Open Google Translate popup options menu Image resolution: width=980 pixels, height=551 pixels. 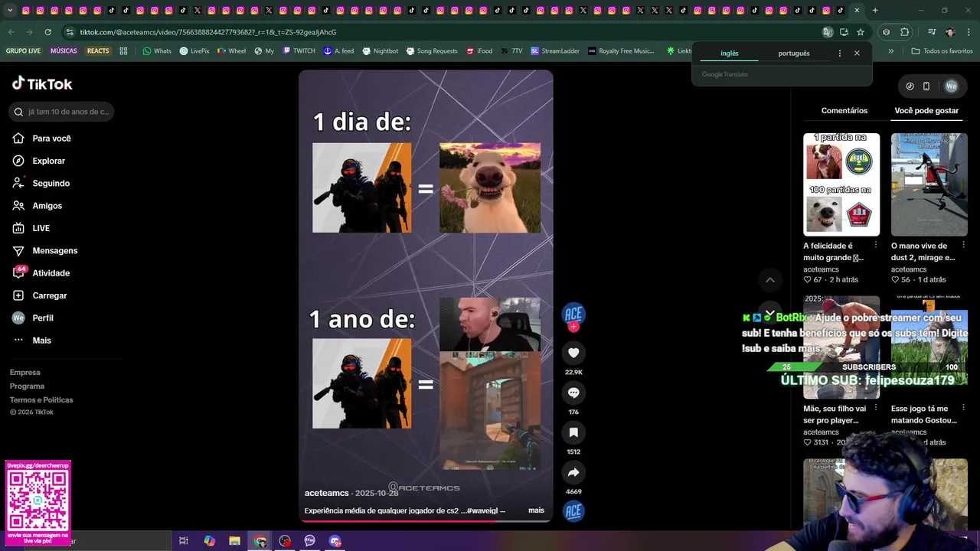pyautogui.click(x=840, y=54)
